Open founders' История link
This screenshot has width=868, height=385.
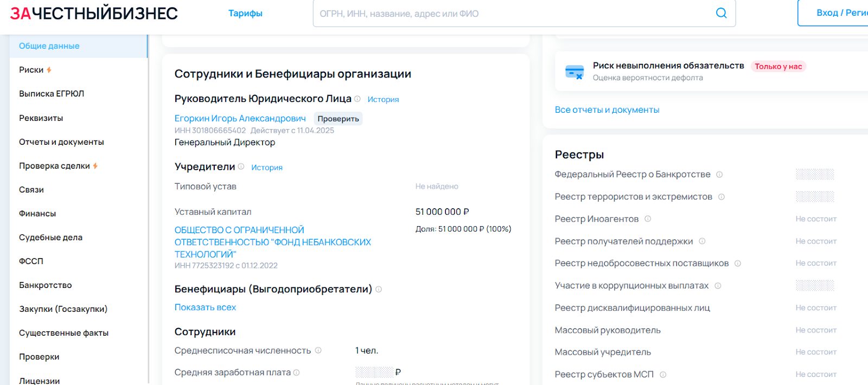coord(267,168)
